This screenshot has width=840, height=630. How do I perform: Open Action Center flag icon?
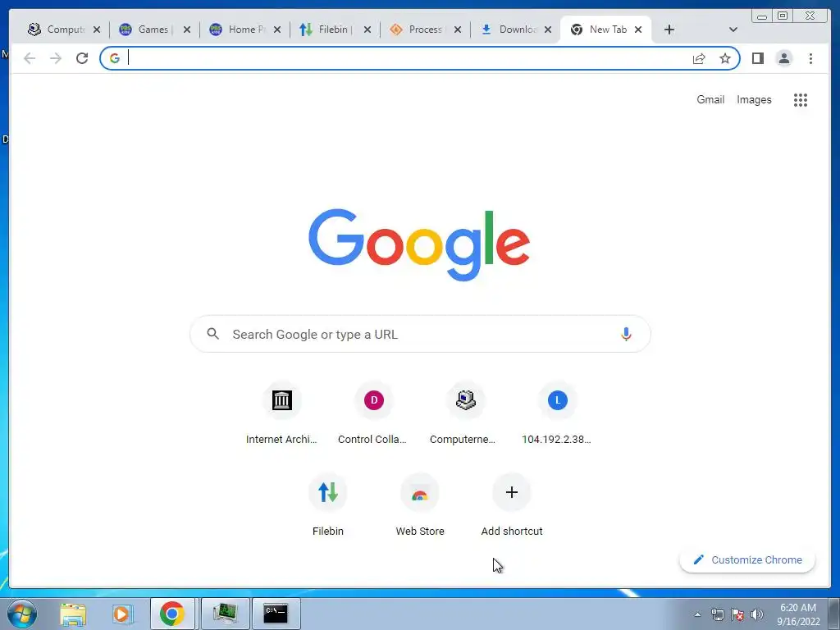tap(737, 614)
